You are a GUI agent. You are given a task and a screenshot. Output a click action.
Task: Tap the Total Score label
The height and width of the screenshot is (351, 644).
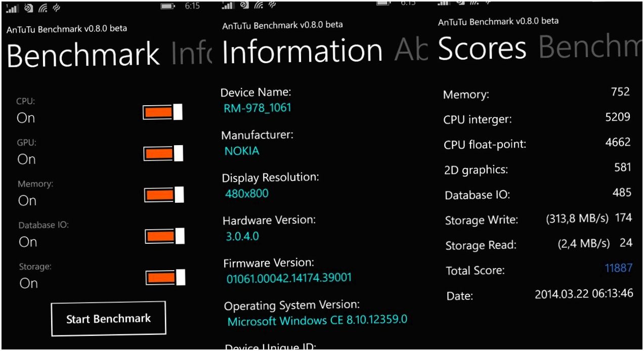476,271
